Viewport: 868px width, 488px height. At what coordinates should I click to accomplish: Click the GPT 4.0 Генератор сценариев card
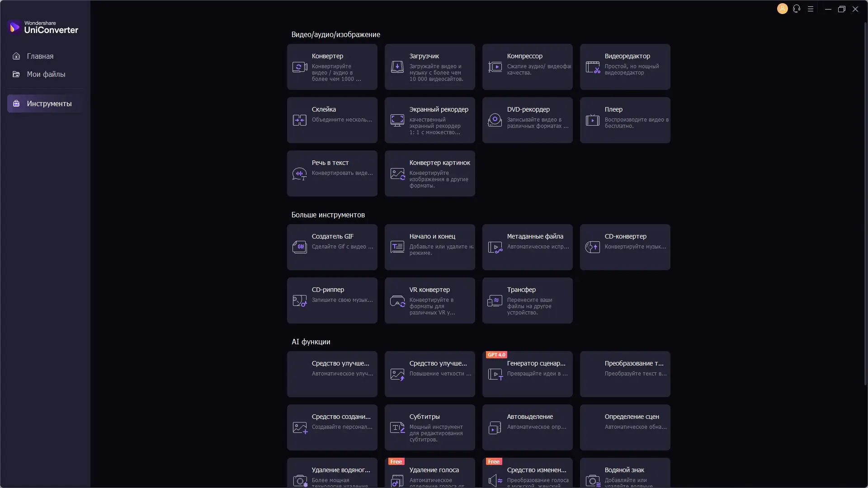527,374
